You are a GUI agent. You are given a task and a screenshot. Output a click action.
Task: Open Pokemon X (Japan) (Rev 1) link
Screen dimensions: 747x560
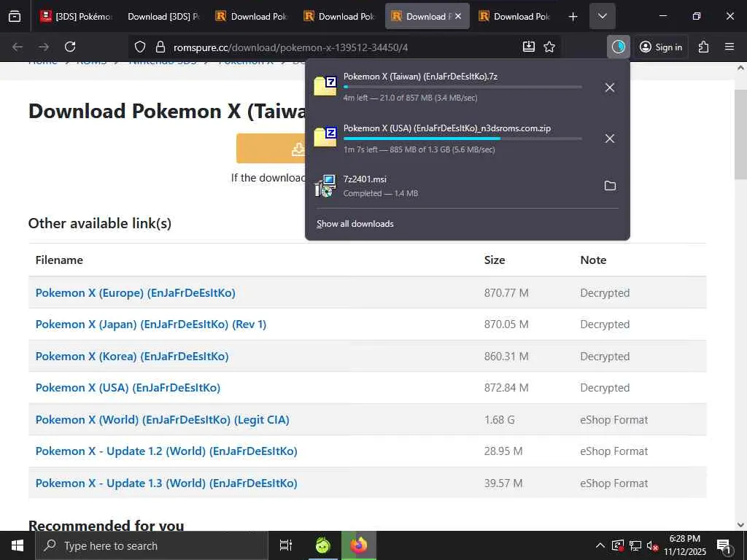pos(150,324)
